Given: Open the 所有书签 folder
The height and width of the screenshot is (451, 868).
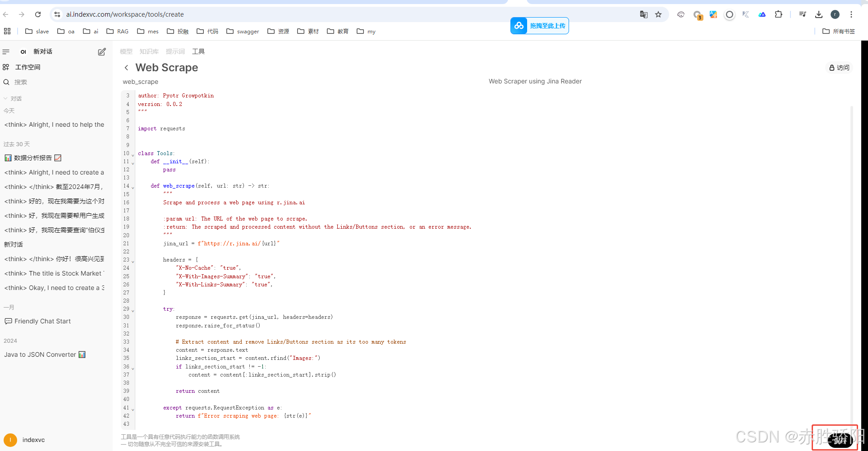Looking at the screenshot, I should coord(839,31).
